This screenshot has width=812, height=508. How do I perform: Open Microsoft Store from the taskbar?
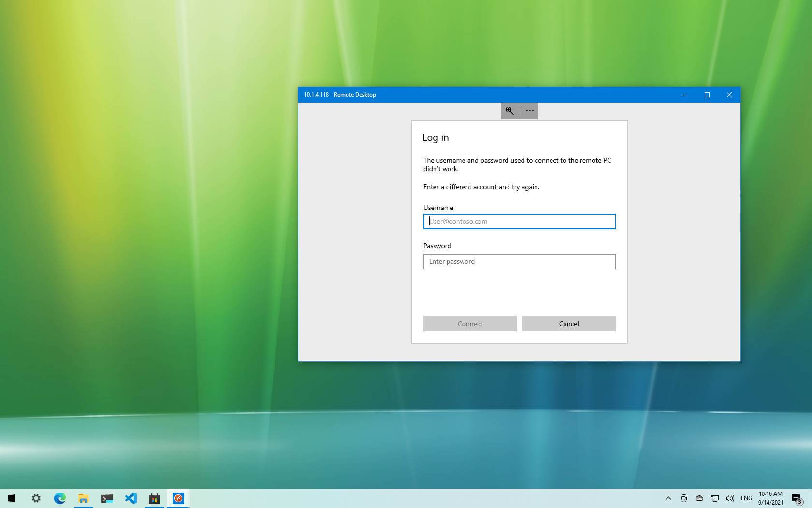point(155,498)
